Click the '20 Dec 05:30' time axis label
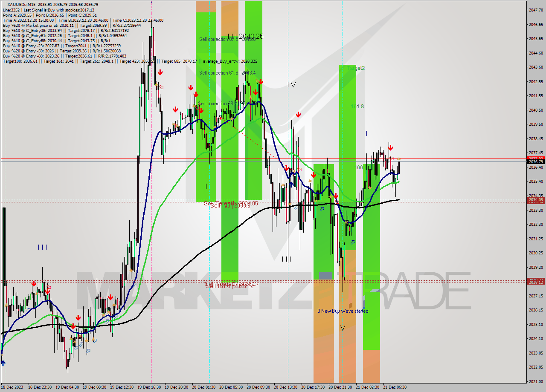The height and width of the screenshot is (392, 546). [x=231, y=387]
